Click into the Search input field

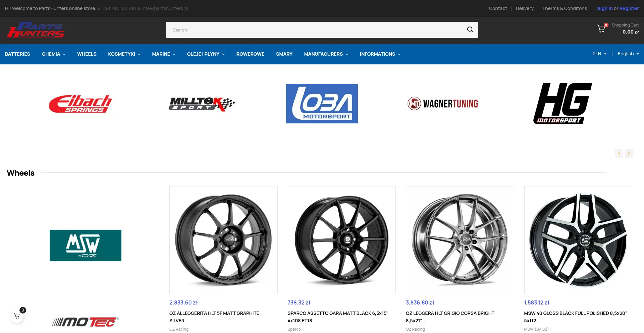[315, 30]
